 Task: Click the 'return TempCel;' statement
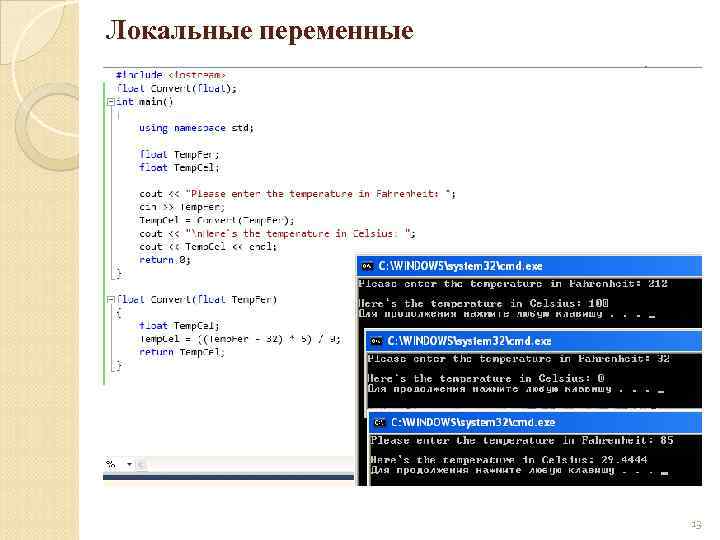pos(182,352)
